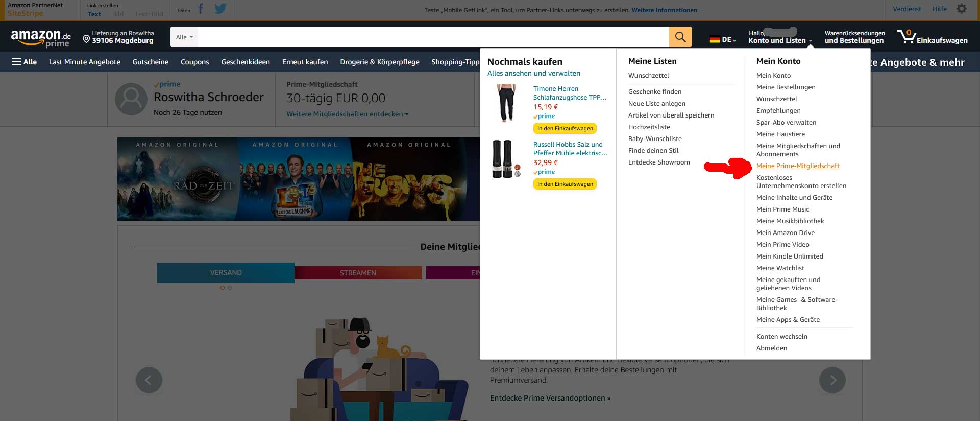
Task: Open Meine Musikbibliothek link
Action: coord(790,221)
